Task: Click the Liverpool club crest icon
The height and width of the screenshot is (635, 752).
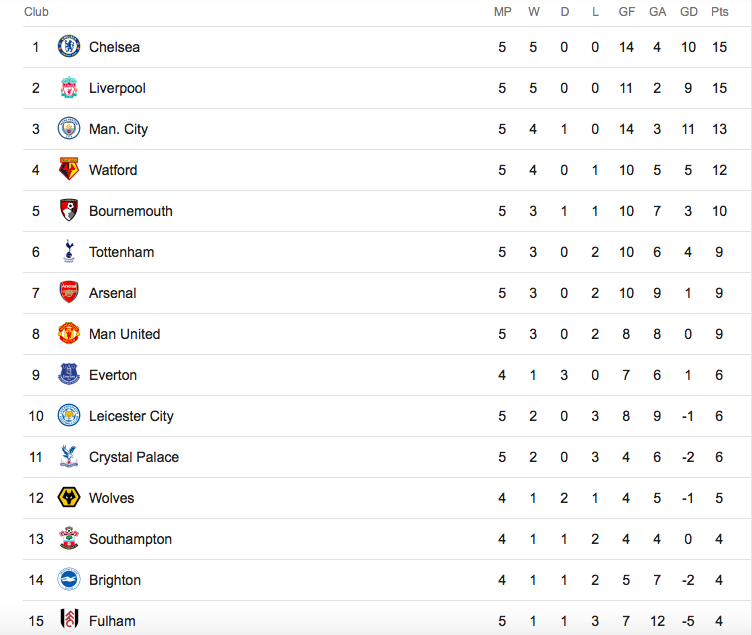Action: click(69, 88)
